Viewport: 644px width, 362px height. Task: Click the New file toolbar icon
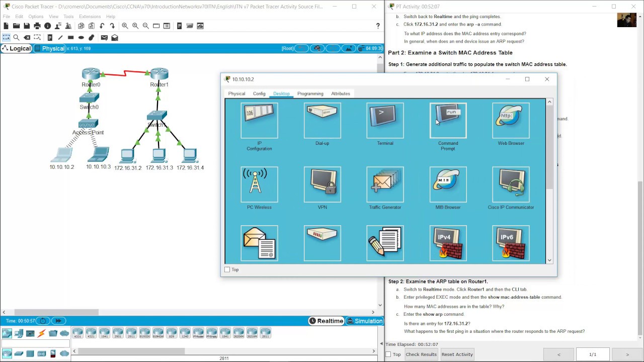[x=6, y=26]
